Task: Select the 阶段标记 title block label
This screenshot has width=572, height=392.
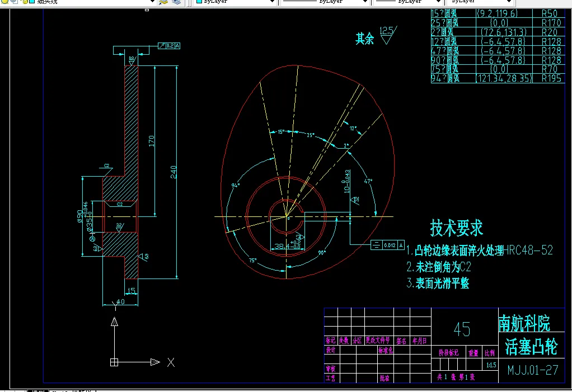Action: [449, 353]
